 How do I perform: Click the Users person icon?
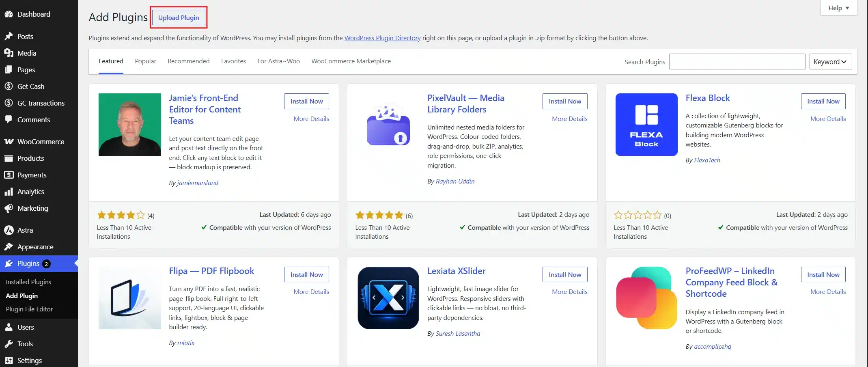9,327
